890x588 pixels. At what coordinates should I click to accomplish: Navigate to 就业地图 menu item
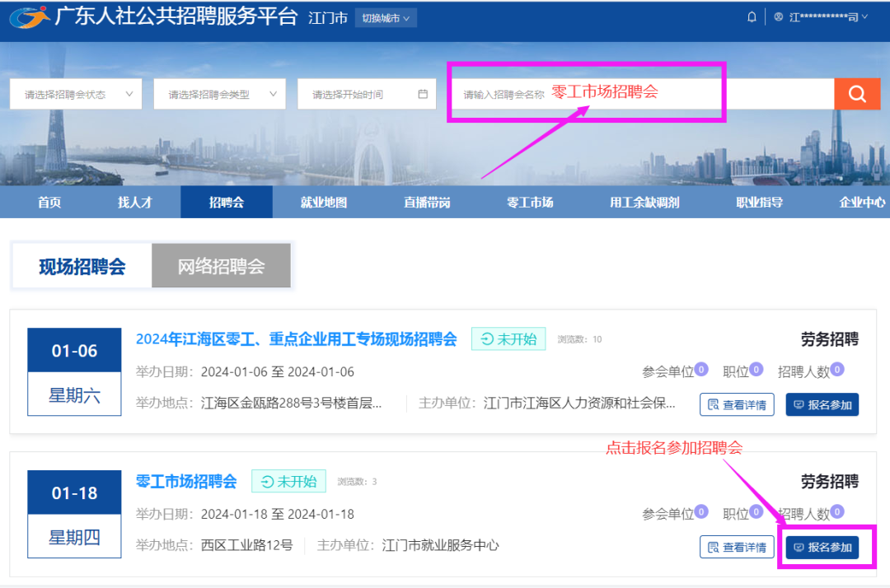pos(323,203)
